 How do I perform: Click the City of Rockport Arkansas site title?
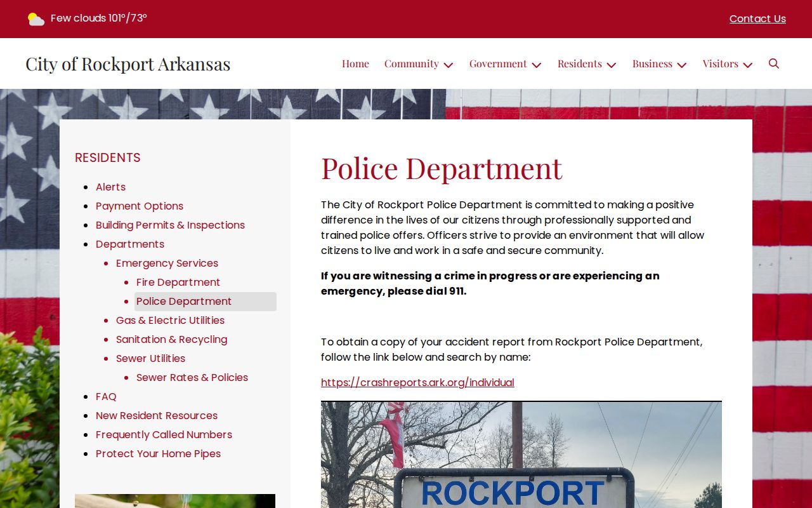(x=128, y=64)
